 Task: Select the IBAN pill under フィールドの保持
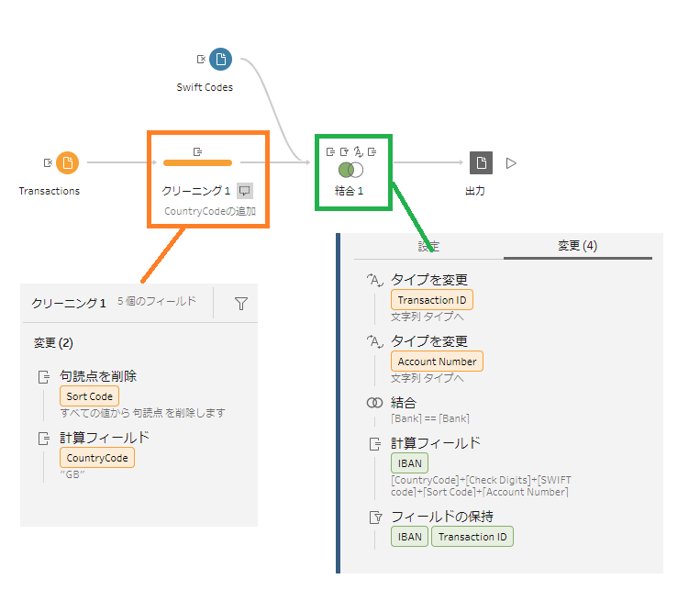pos(409,537)
